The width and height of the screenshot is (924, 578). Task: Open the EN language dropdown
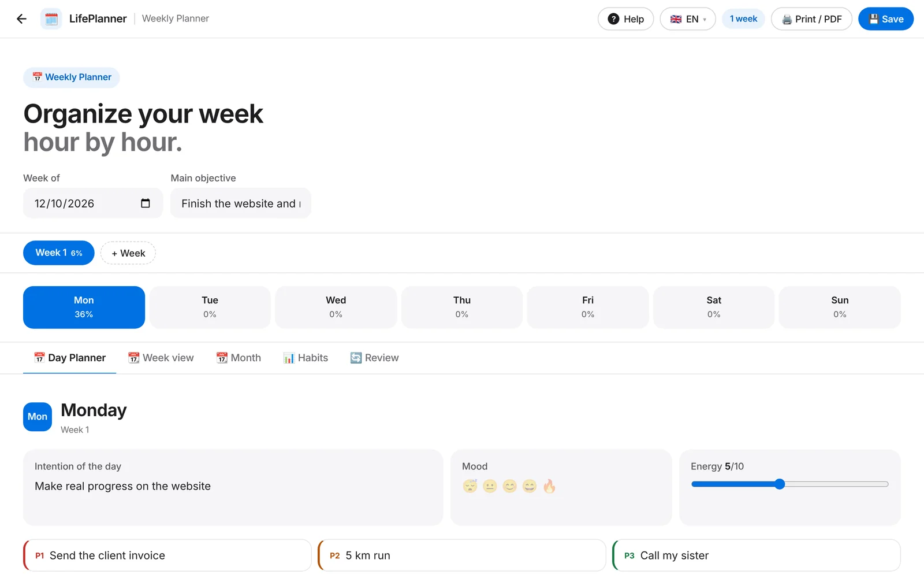(688, 19)
